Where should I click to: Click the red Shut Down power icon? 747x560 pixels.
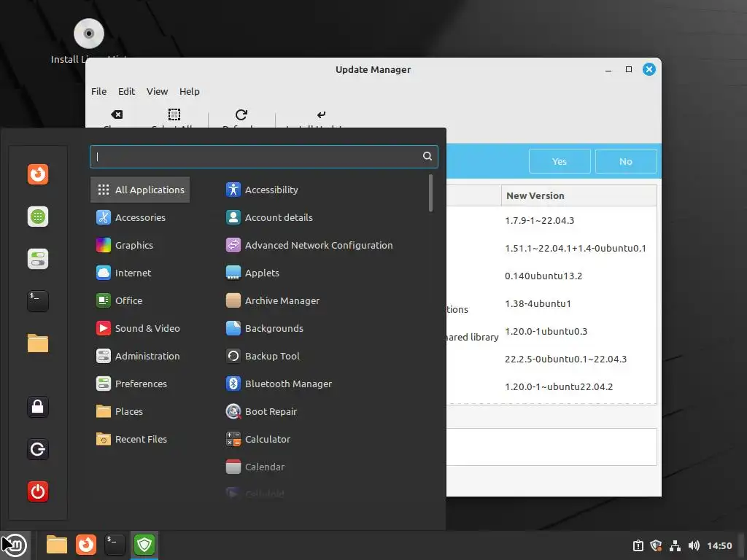[x=38, y=491]
